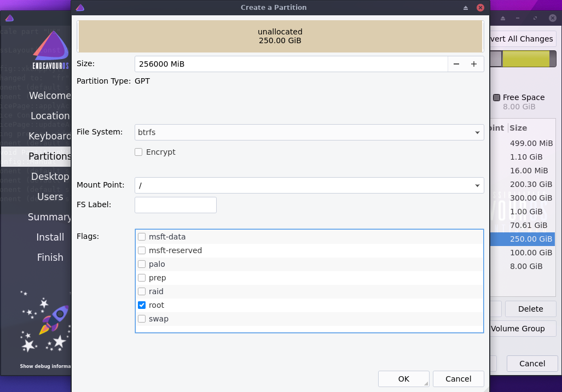Click the Delete button in partition window
This screenshot has height=392, width=562.
pos(530,309)
